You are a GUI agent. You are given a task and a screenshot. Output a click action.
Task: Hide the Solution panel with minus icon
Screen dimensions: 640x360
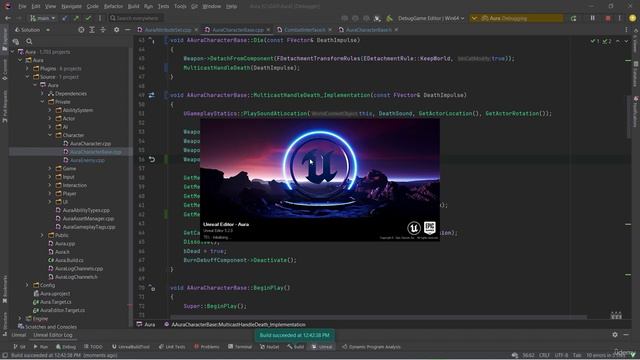(127, 30)
